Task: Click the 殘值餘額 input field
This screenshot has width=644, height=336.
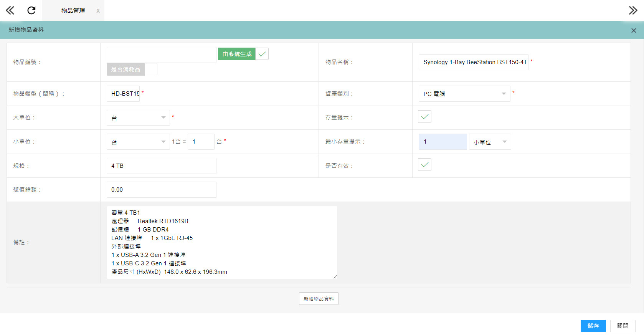Action: click(x=161, y=190)
